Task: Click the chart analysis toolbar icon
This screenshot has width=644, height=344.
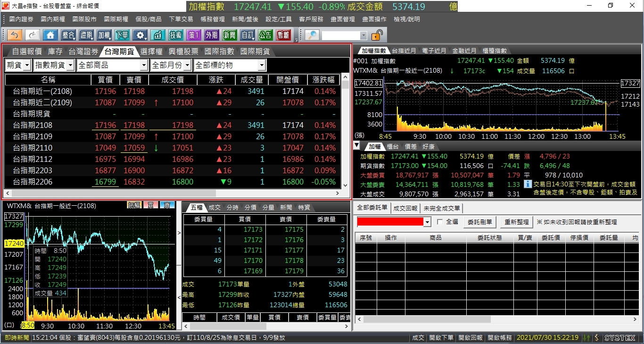Action: pos(158,35)
